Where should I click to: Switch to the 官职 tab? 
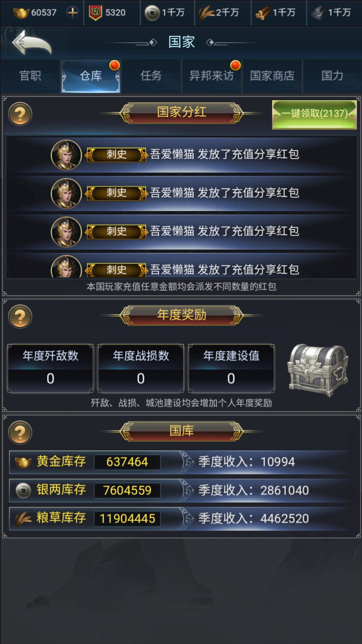pyautogui.click(x=31, y=76)
